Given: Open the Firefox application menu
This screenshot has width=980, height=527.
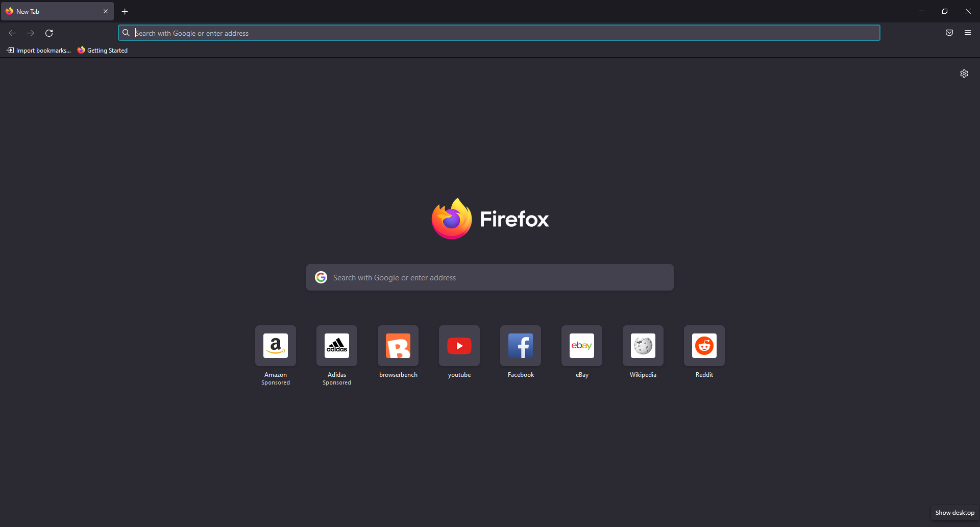Looking at the screenshot, I should pos(968,33).
